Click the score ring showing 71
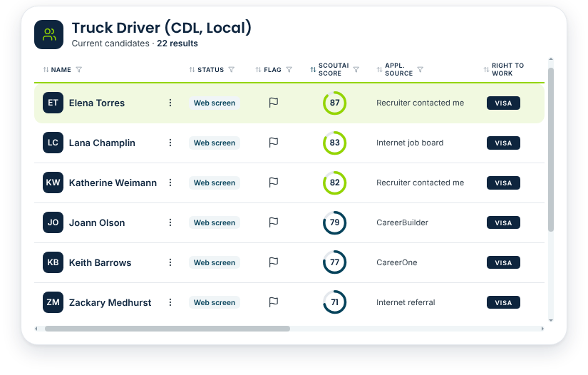Viewport: 588px width, 375px height. (x=334, y=302)
